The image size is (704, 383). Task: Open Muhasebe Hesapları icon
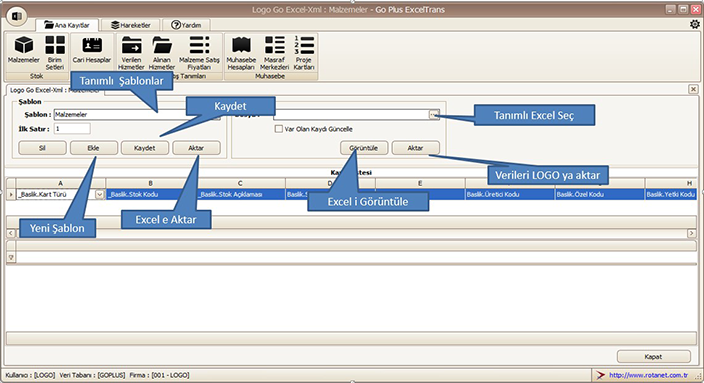(x=241, y=53)
